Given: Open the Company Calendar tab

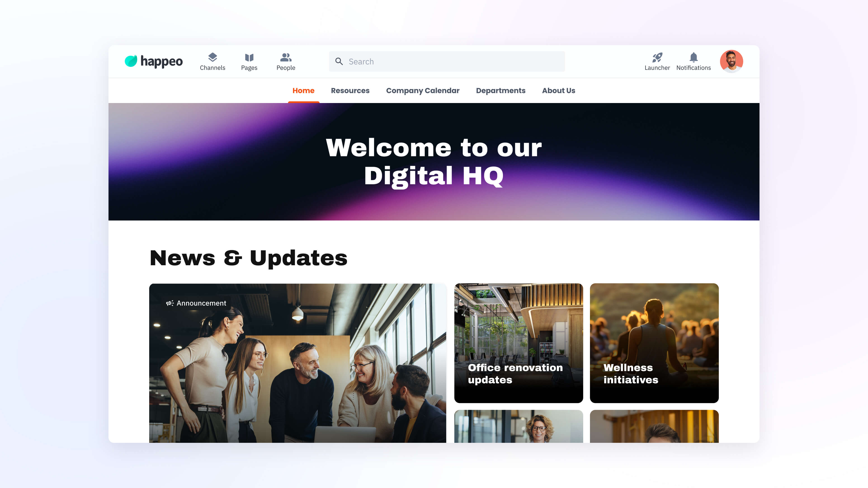Looking at the screenshot, I should pos(422,91).
